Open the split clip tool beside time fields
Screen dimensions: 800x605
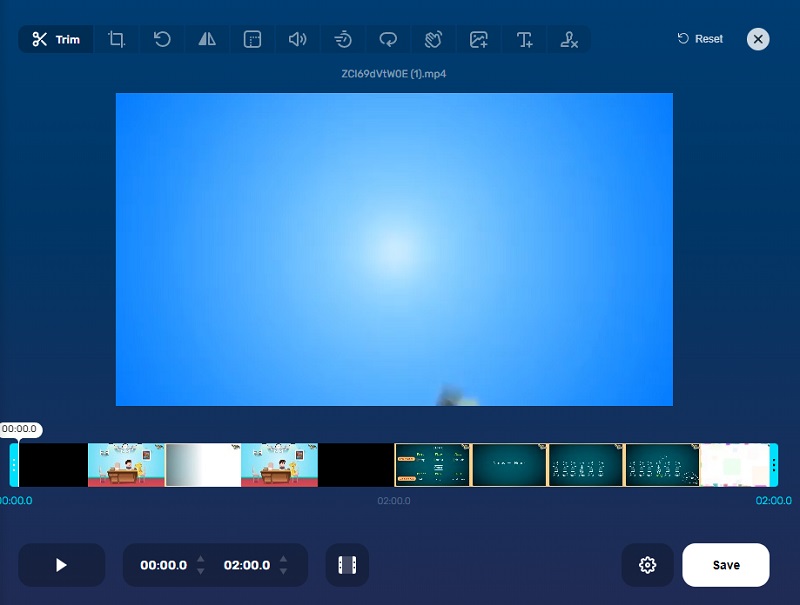347,565
